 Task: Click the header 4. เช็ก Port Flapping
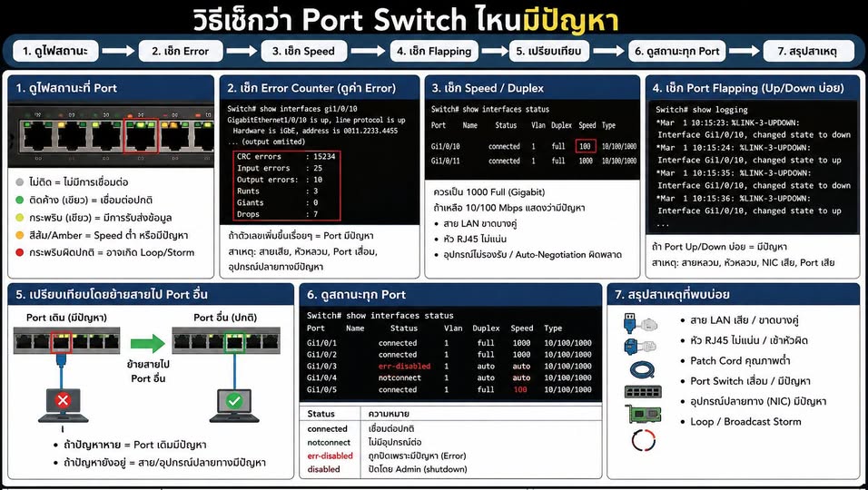point(753,88)
